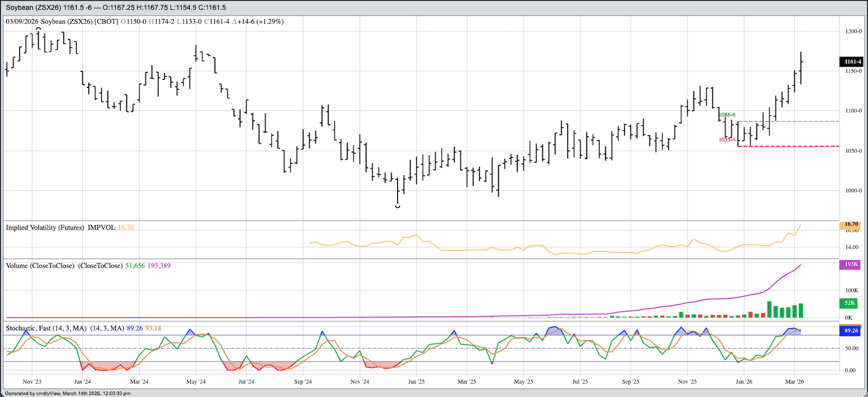Click the 1000-0 price axis label
This screenshot has height=397, width=868.
click(x=853, y=191)
